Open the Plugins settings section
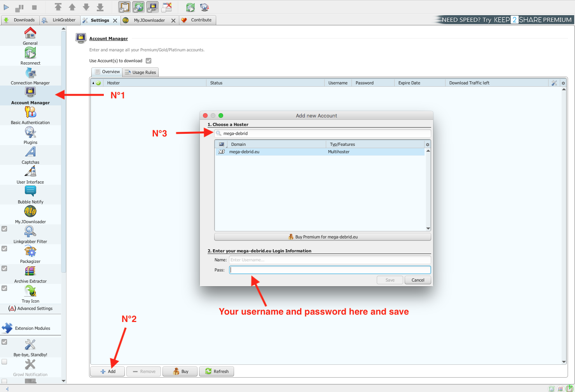The width and height of the screenshot is (575, 392). [x=30, y=135]
